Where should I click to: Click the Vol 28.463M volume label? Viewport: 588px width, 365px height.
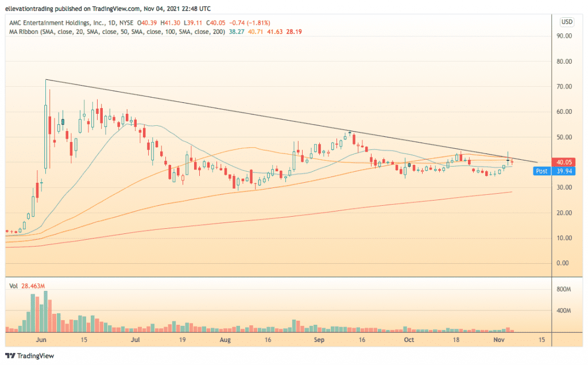[27, 286]
